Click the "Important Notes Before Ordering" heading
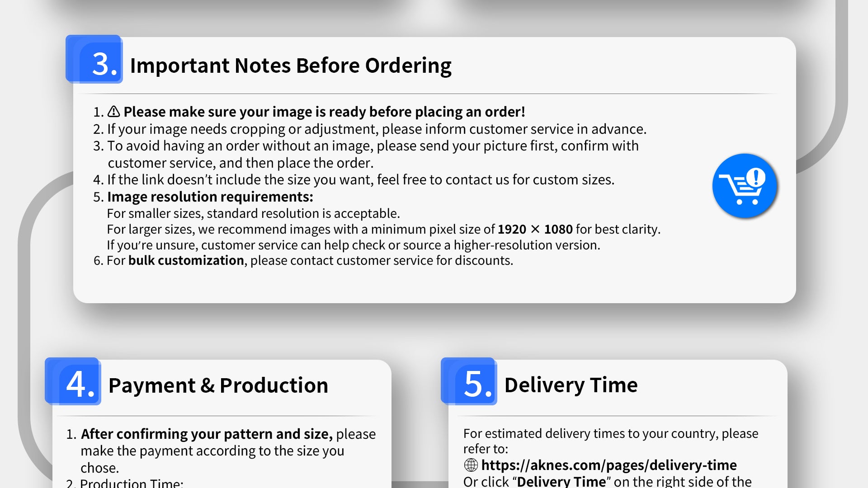Viewport: 868px width, 488px height. pos(291,66)
